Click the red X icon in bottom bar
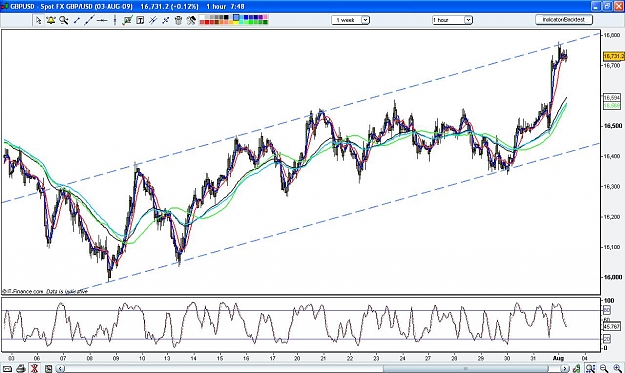The width and height of the screenshot is (625, 373). point(34,369)
